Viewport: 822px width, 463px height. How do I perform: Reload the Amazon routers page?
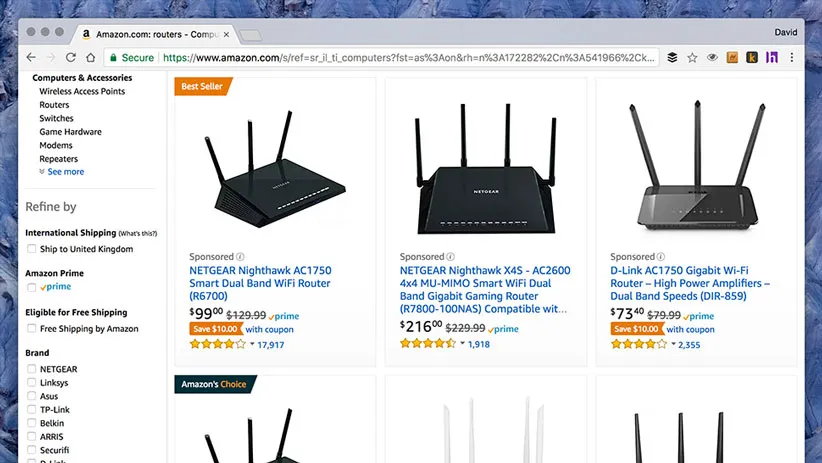71,58
